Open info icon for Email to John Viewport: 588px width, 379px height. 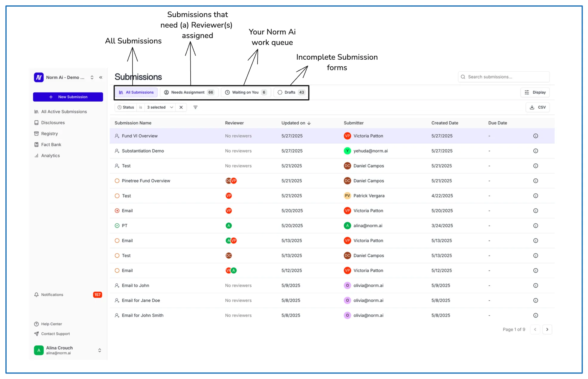[535, 285]
